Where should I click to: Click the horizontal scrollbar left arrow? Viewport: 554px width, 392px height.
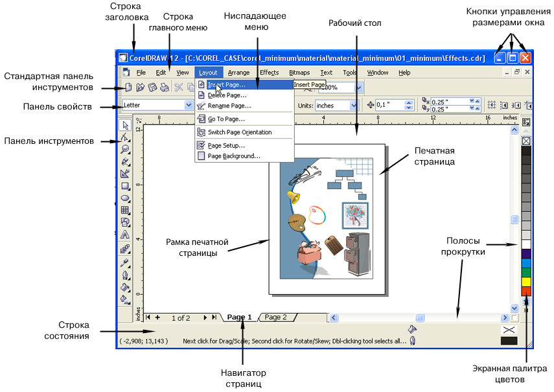334,317
